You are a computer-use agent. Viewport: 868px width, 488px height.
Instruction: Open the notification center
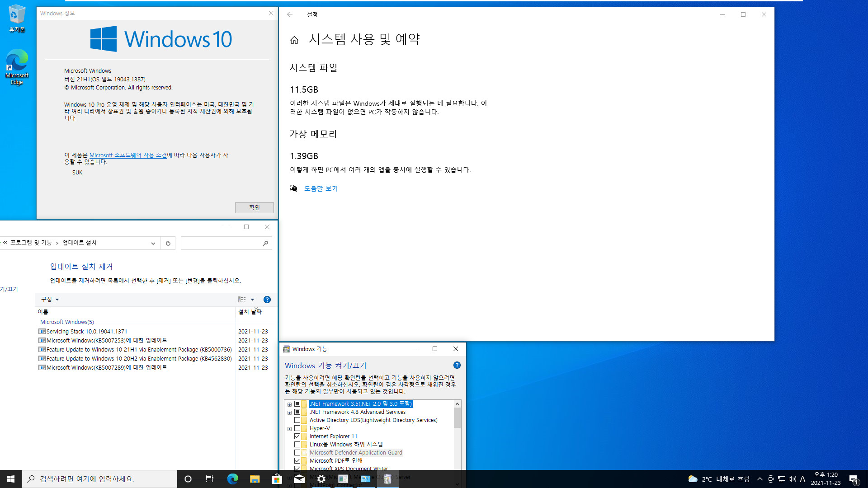click(854, 479)
